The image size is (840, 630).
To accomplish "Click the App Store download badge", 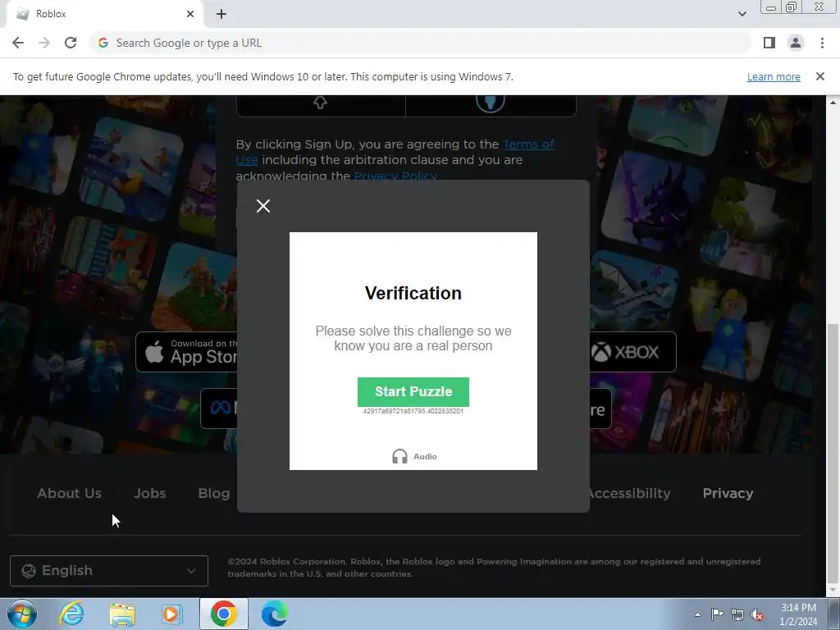I will coord(186,352).
